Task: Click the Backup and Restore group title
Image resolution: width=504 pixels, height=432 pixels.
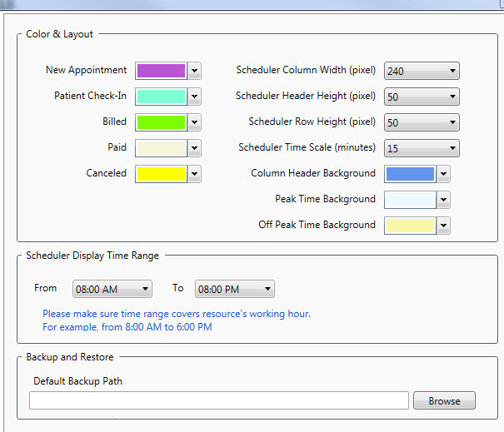Action: pyautogui.click(x=70, y=357)
